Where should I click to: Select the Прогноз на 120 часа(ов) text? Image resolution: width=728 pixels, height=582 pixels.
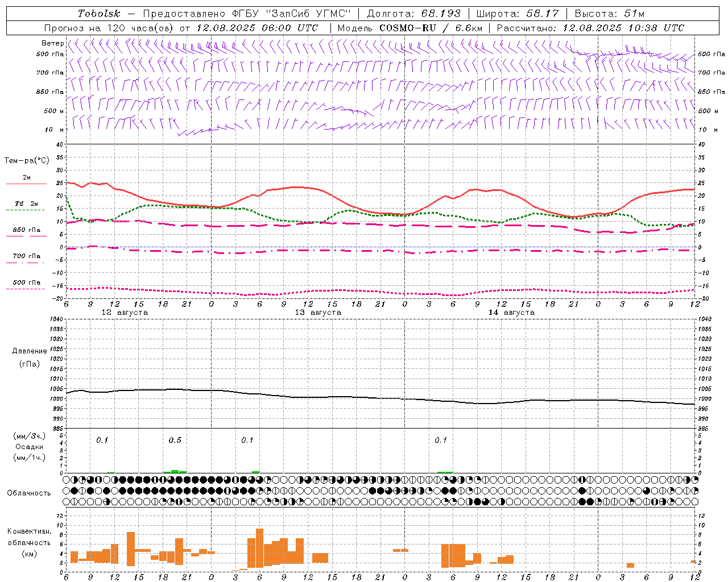(x=110, y=28)
